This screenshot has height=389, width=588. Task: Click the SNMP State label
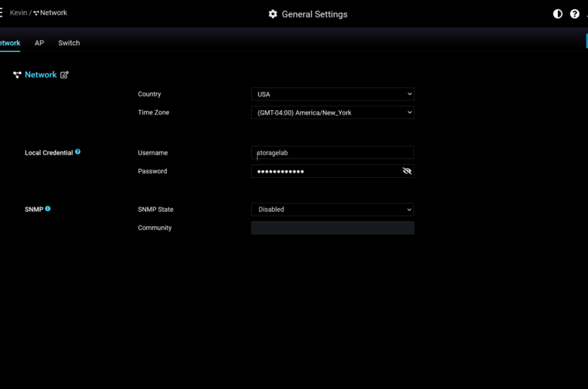[155, 210]
